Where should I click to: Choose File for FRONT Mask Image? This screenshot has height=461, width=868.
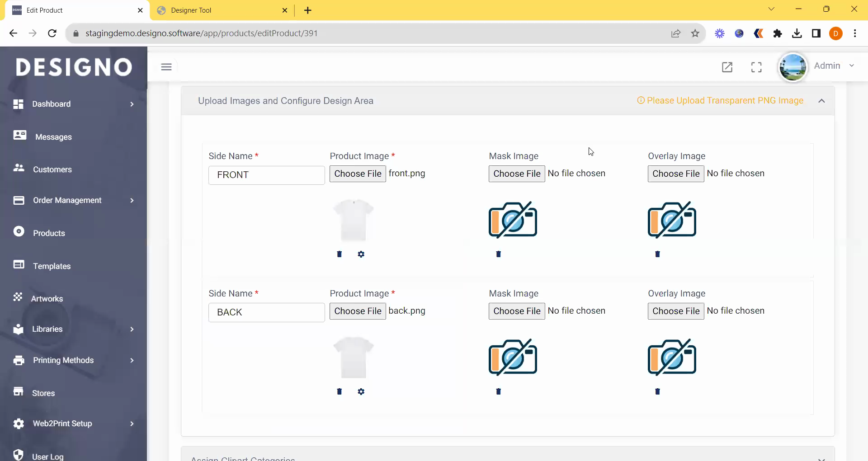pos(517,174)
